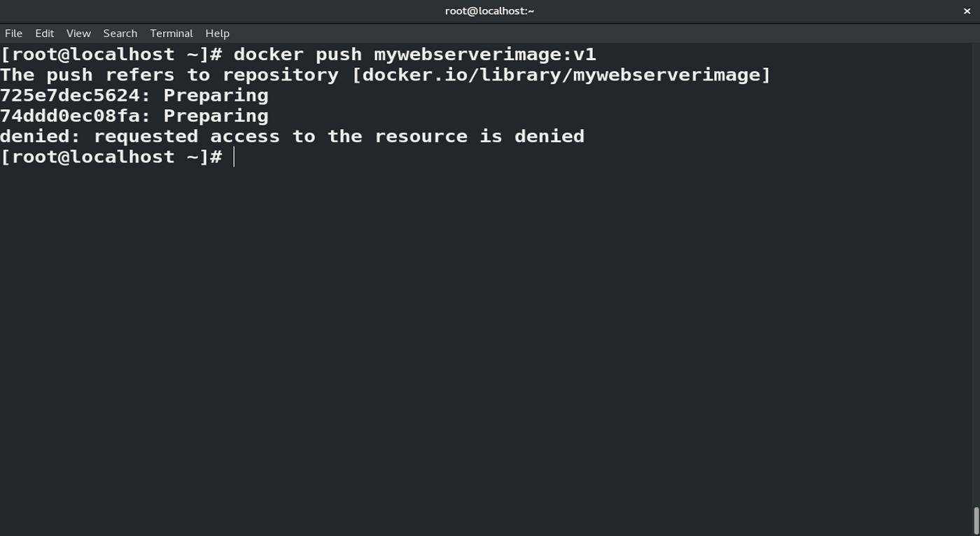Screen dimensions: 980x536
Task: Click the window close X icon
Action: click(967, 10)
